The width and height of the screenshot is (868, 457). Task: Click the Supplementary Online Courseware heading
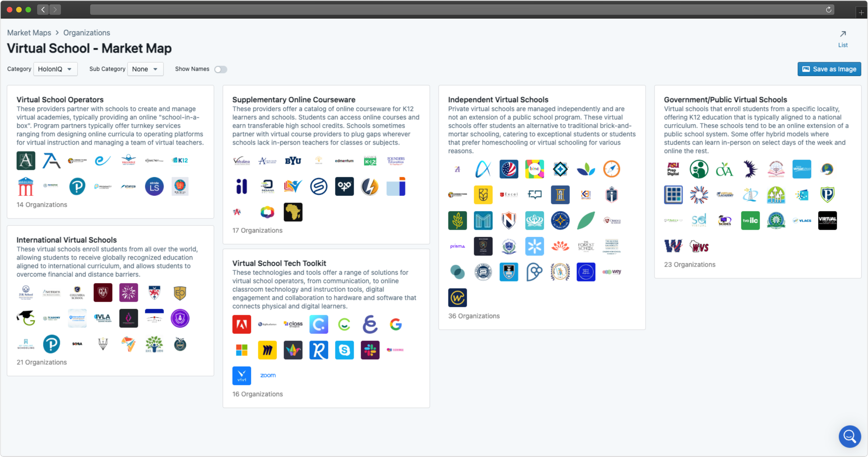294,99
